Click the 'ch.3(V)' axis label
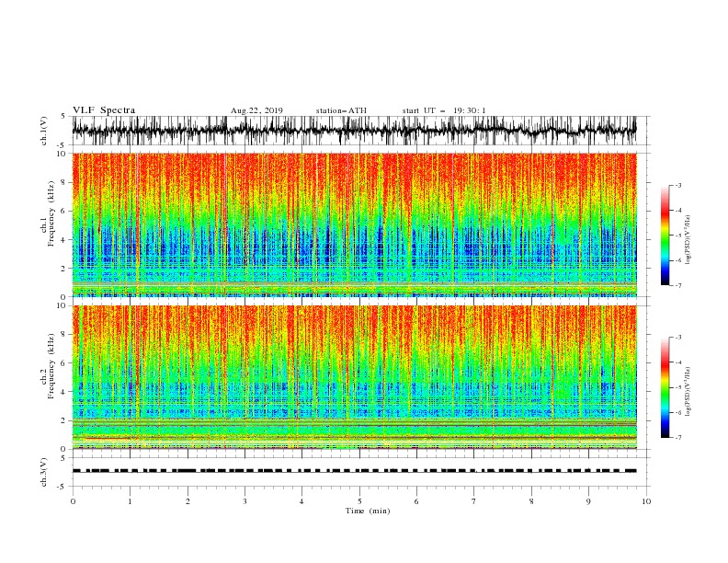The width and height of the screenshot is (728, 563). pyautogui.click(x=44, y=472)
